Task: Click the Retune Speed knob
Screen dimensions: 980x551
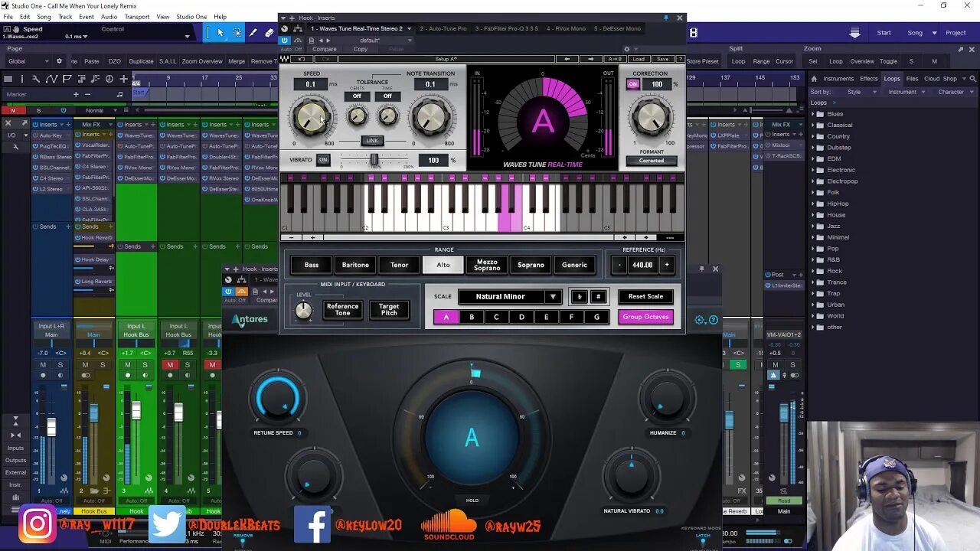Action: pyautogui.click(x=278, y=399)
